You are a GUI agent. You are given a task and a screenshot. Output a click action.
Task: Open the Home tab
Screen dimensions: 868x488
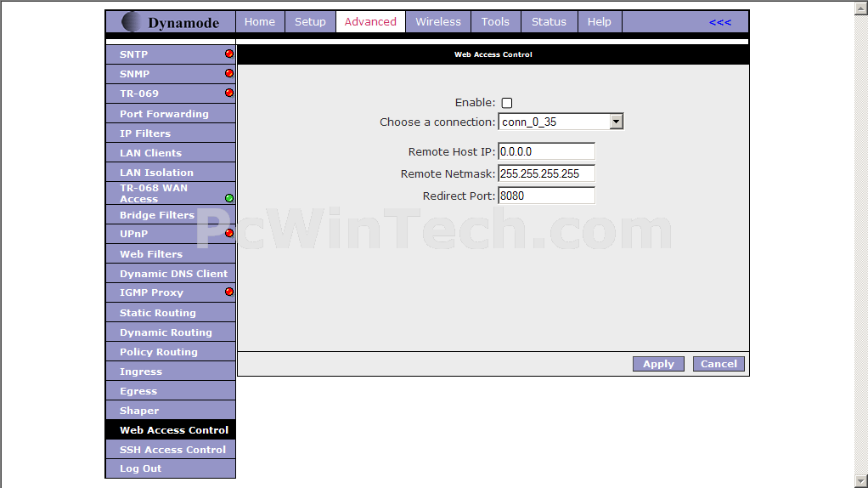(260, 21)
